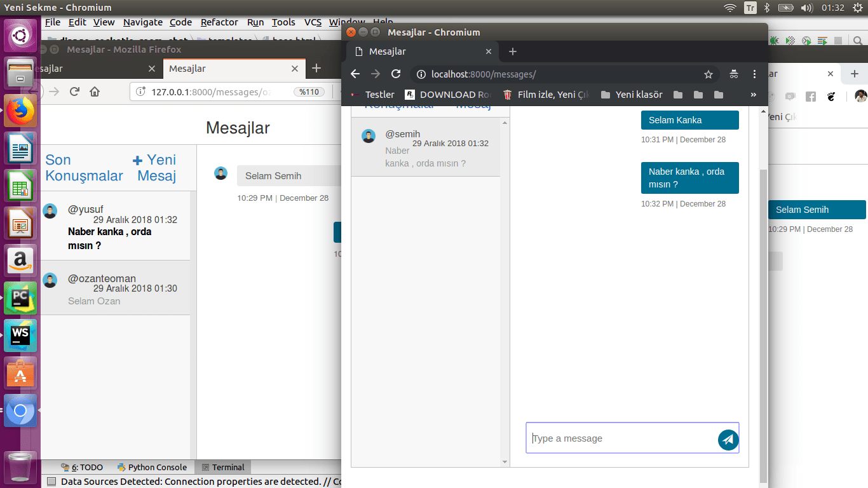Expand hidden bookmarks with the chevron
The width and height of the screenshot is (868, 488).
coord(753,94)
